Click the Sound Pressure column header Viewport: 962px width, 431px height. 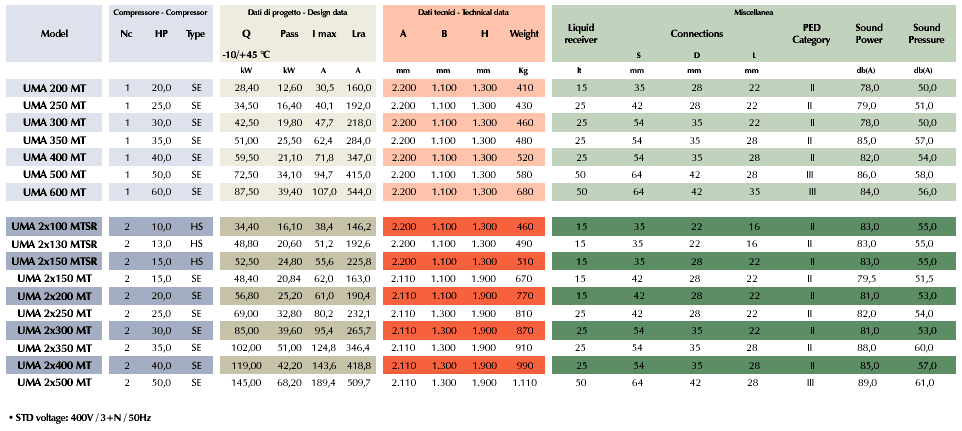[x=925, y=33]
